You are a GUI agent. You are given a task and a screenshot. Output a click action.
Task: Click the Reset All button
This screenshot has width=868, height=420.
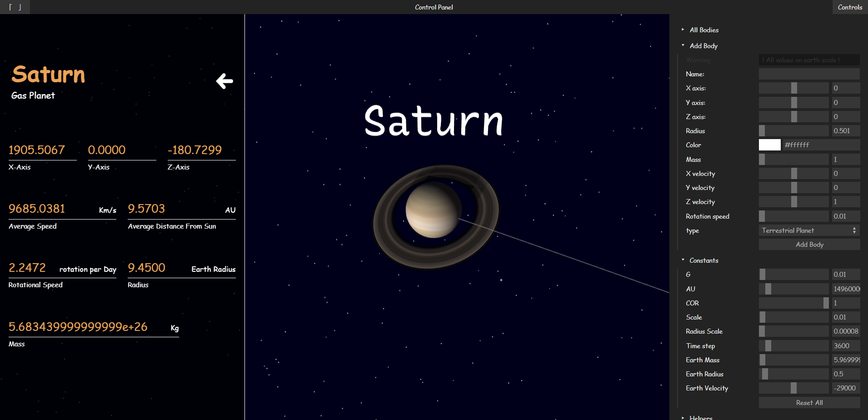coord(809,403)
